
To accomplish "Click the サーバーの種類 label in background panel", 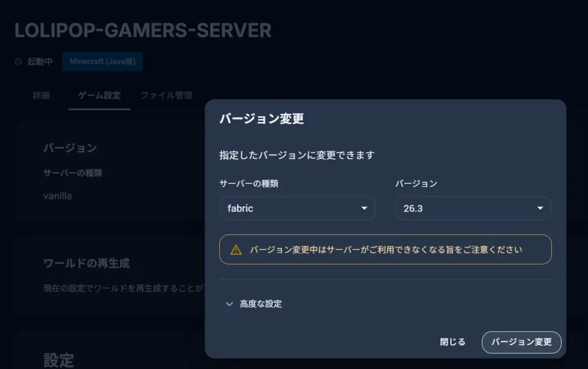I will [72, 173].
